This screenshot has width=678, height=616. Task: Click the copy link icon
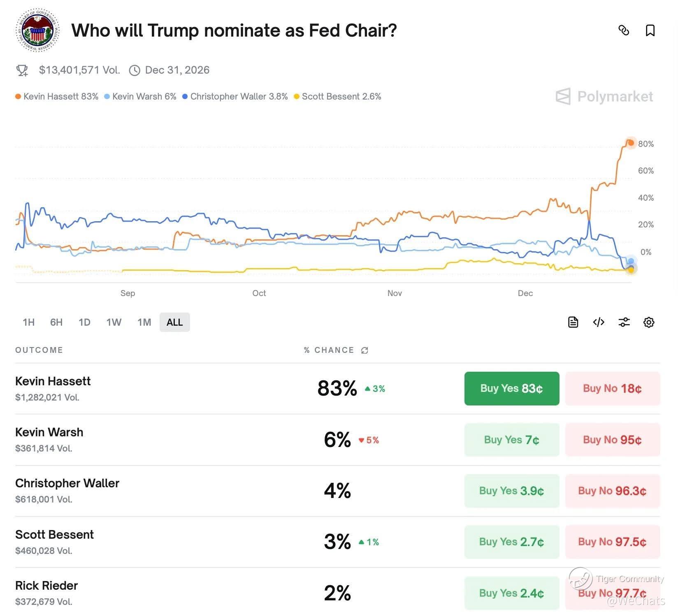[x=624, y=30]
